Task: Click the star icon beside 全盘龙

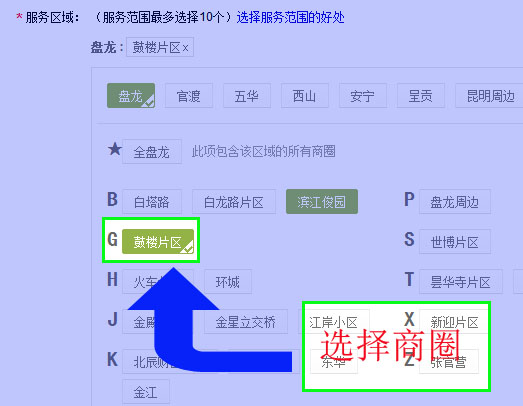Action: click(x=114, y=149)
